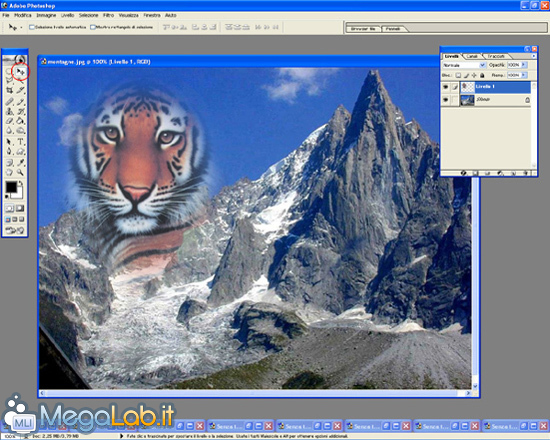The width and height of the screenshot is (550, 440).
Task: Select the Eyedropper tool in the toolbox
Action: [20, 162]
